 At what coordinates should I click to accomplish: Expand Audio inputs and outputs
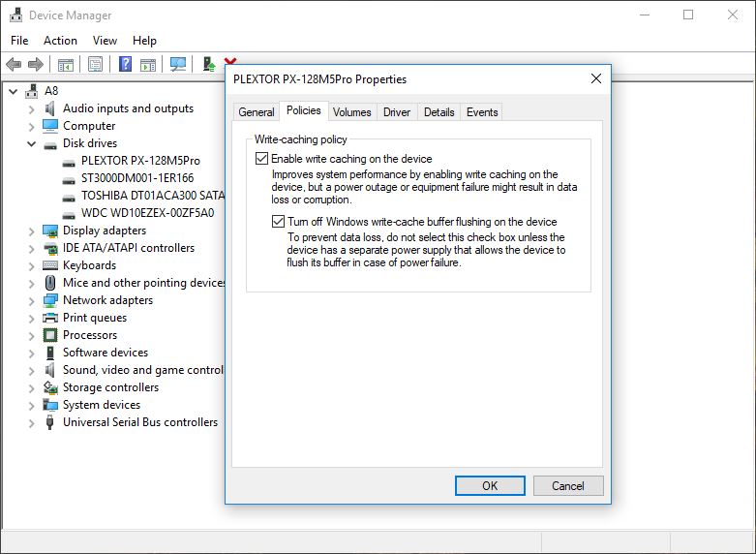tap(31, 109)
